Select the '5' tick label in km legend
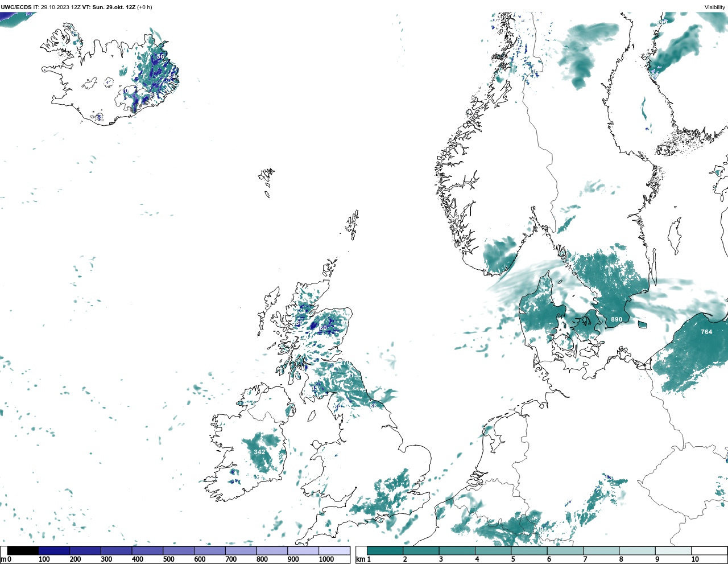This screenshot has height=564, width=728. (x=513, y=559)
